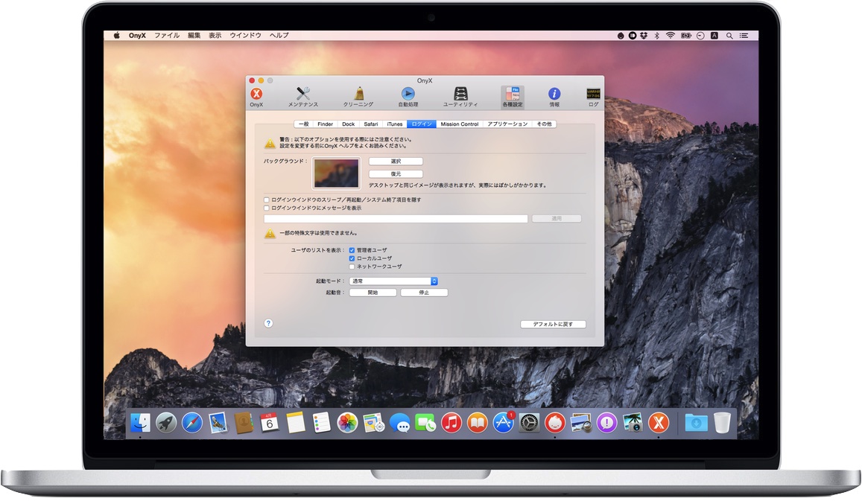862x504 pixels.
Task: Open iBooks in the dock
Action: click(x=477, y=423)
